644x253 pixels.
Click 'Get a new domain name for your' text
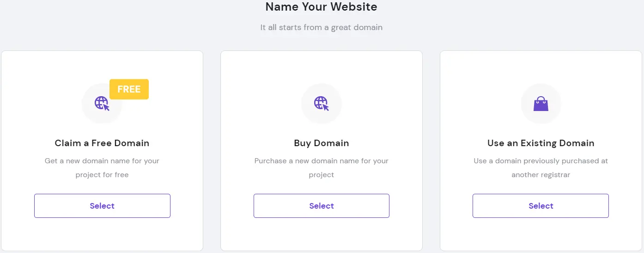(102, 161)
